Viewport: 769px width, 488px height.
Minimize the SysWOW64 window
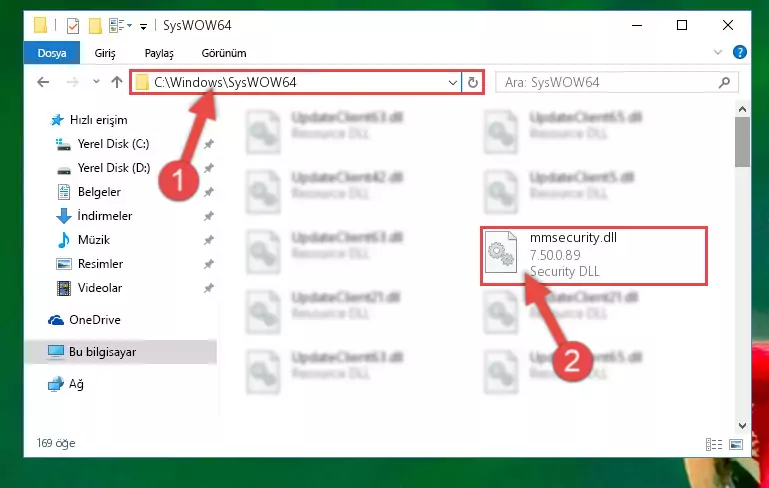click(x=637, y=25)
